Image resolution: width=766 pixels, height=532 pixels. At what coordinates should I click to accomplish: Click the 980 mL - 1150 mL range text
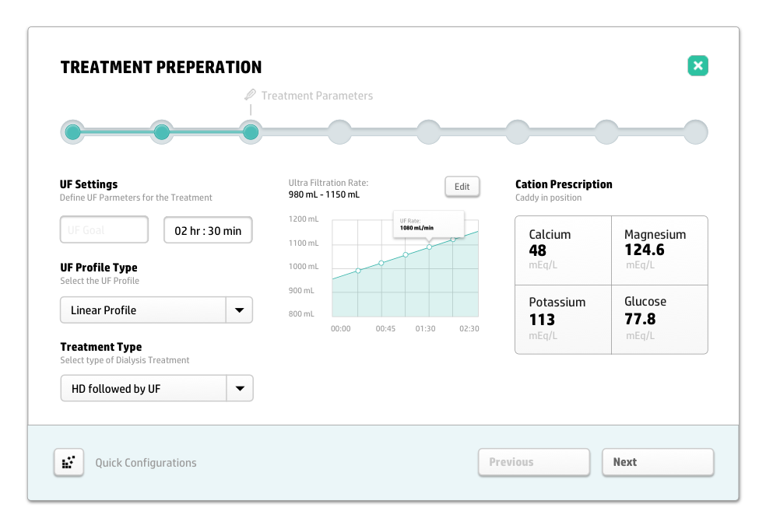pos(324,194)
